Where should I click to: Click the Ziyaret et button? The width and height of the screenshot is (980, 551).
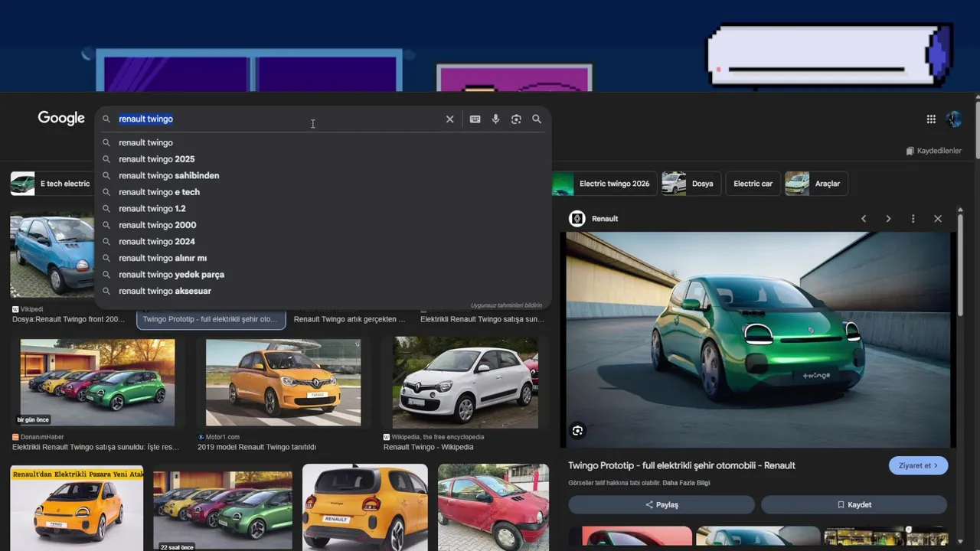click(x=918, y=465)
